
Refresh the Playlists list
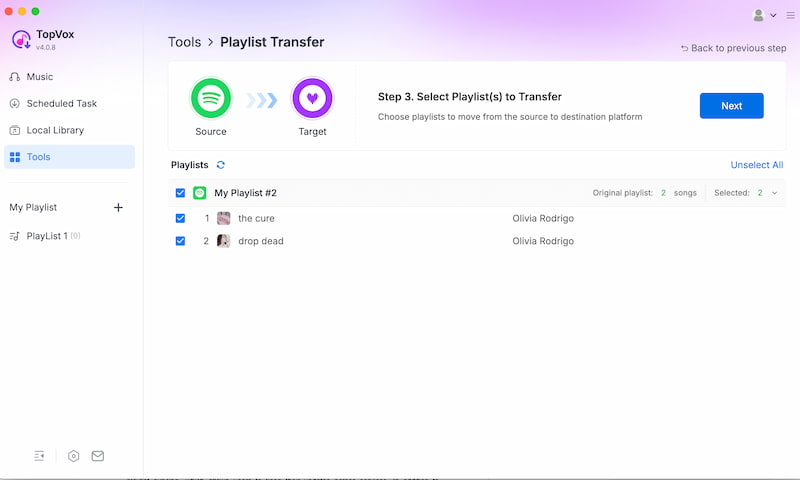coord(220,165)
